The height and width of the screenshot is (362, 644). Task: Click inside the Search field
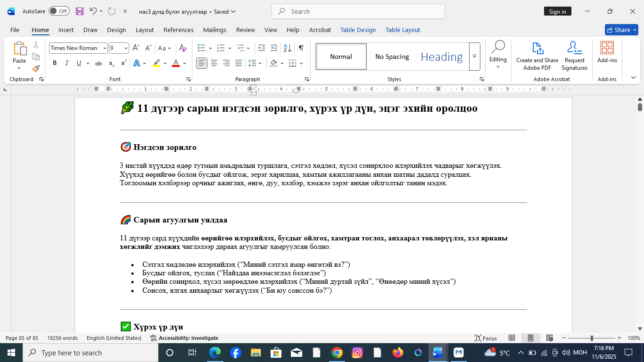coord(356,11)
